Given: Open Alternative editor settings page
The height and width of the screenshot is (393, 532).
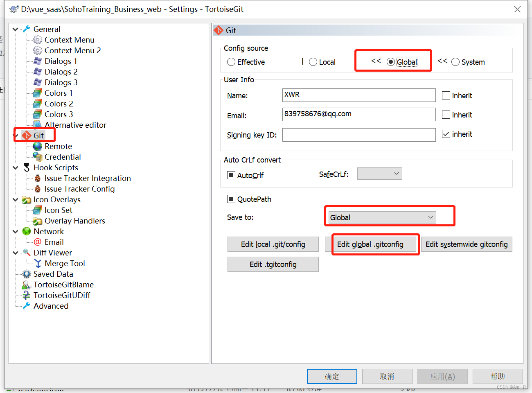Looking at the screenshot, I should point(75,125).
